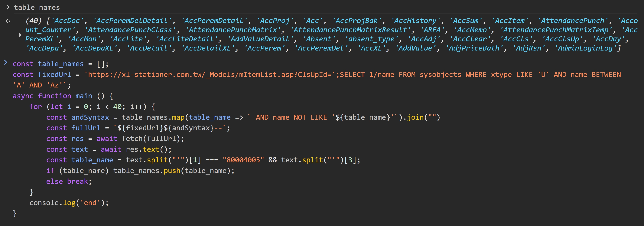
Task: Click the "80004005" string literal
Action: (x=243, y=160)
